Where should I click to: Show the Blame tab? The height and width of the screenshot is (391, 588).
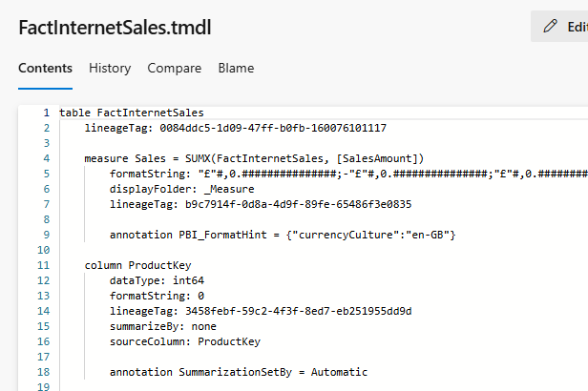click(x=236, y=68)
